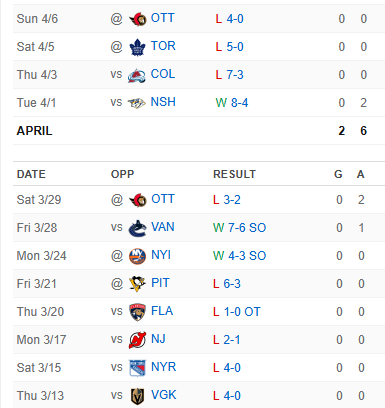This screenshot has width=385, height=408.
Task: Click the New York Islanders logo icon
Action: click(137, 256)
